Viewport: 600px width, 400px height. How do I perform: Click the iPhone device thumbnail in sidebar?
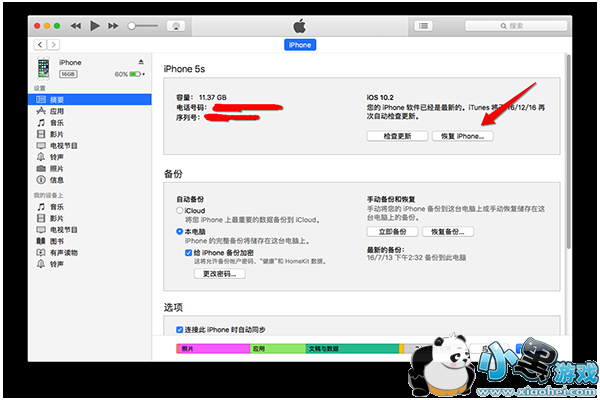point(43,68)
